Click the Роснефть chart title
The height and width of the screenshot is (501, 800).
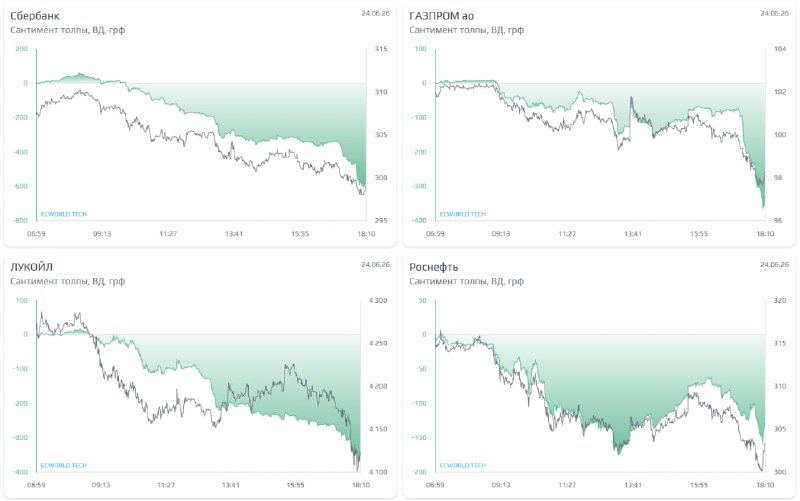point(433,267)
